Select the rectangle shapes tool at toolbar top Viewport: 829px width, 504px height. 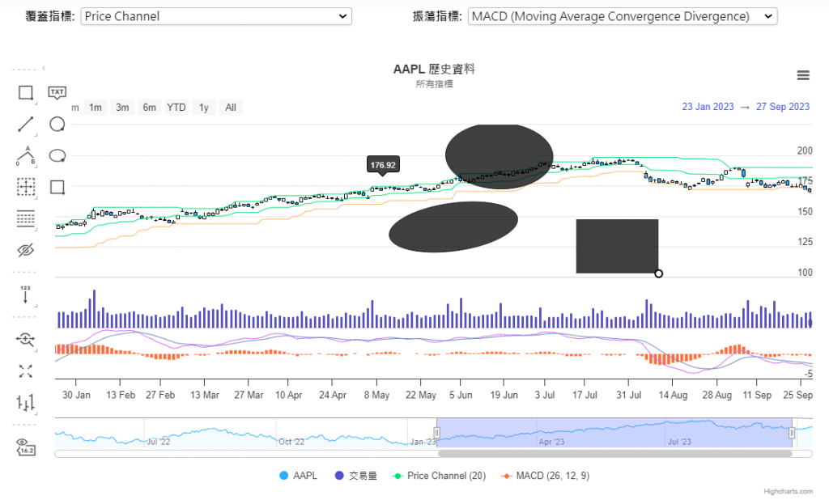point(25,92)
